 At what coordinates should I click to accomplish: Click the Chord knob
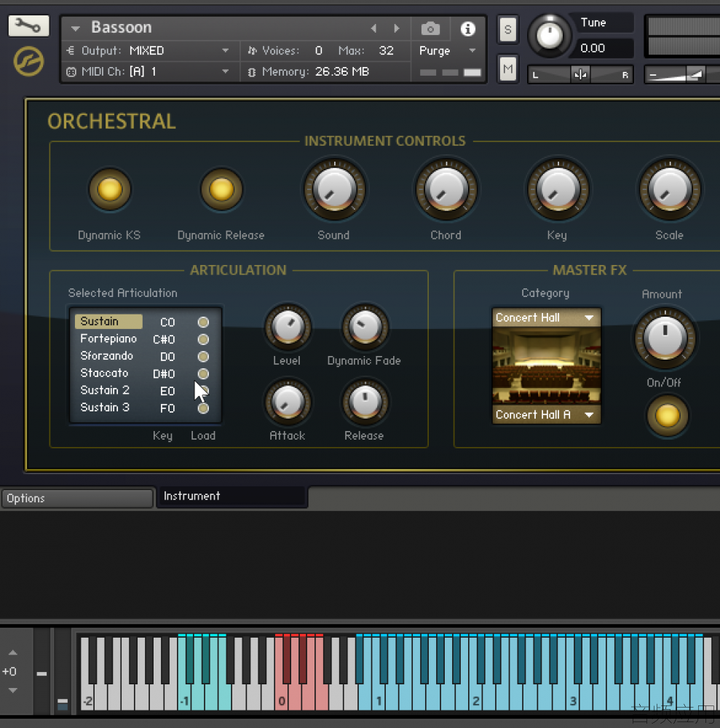coord(446,189)
